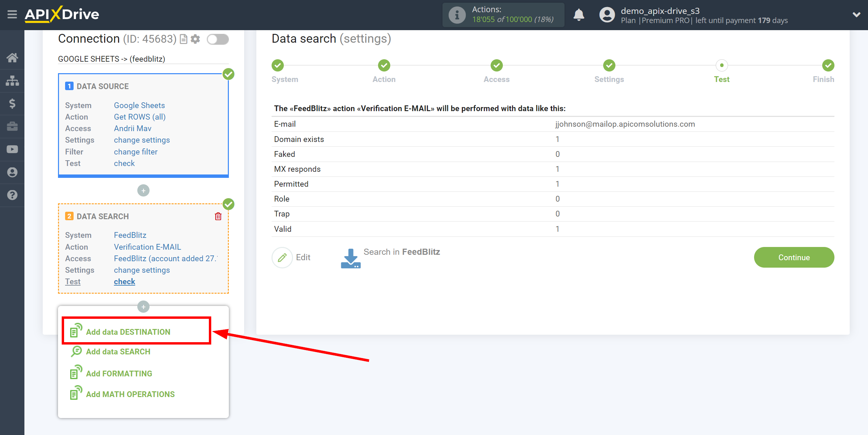
Task: Go to the Finish step
Action: (x=828, y=65)
